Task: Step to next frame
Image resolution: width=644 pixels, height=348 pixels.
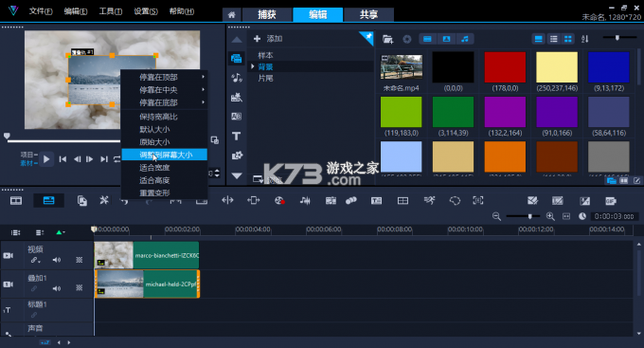Action: click(90, 159)
